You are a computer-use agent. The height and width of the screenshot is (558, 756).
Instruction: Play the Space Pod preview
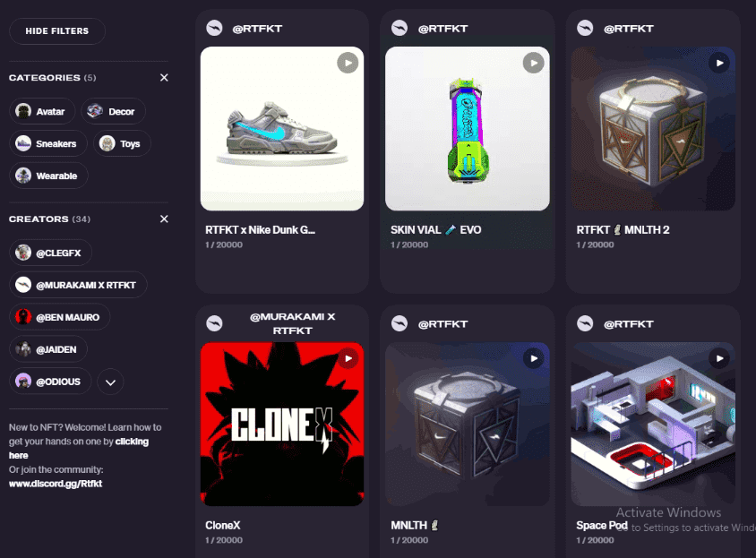(719, 358)
